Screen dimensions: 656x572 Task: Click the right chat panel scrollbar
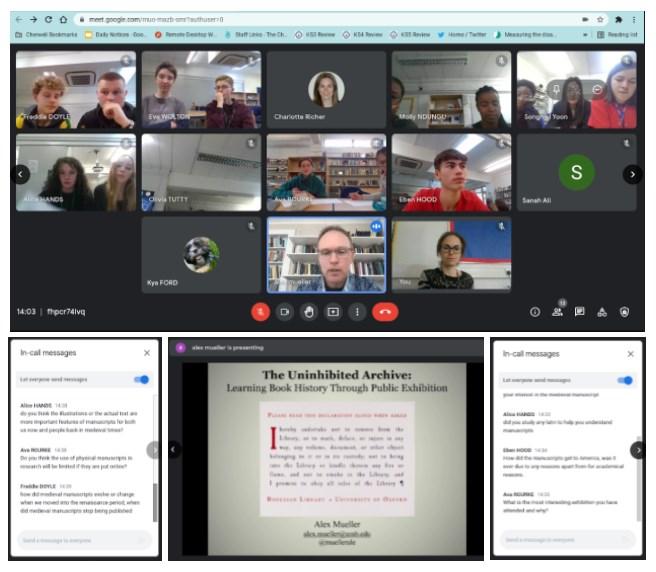pyautogui.click(x=638, y=481)
